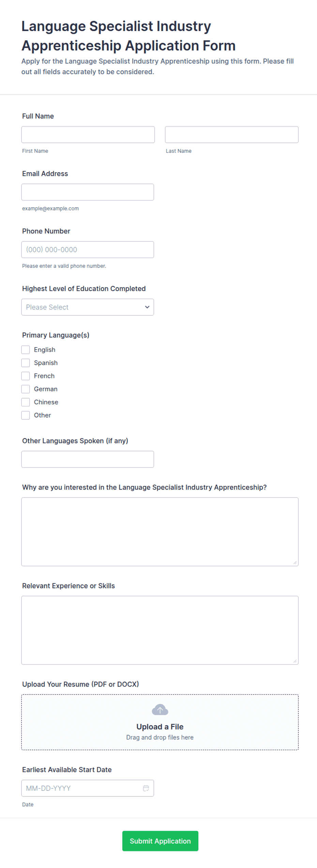Open the Highest Level of Education dropdown
The height and width of the screenshot is (868, 317).
[88, 307]
